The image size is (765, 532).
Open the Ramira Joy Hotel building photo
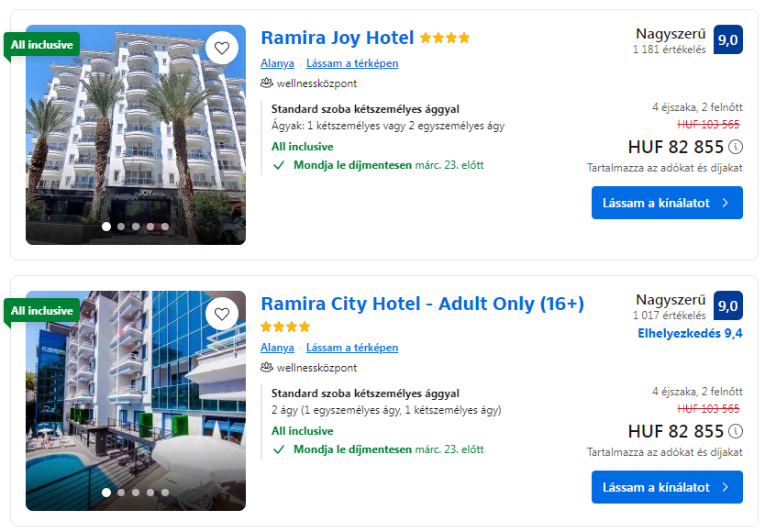click(x=136, y=138)
